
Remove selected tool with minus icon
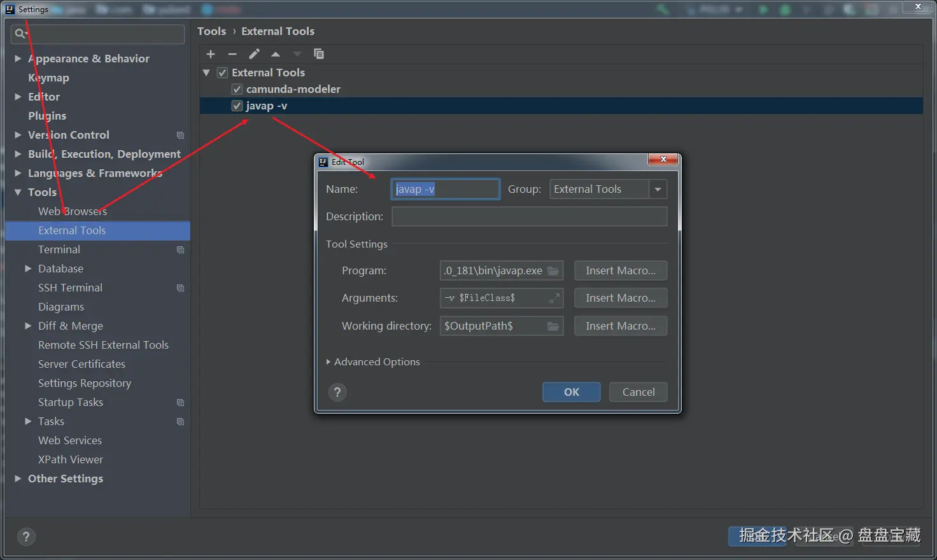click(232, 54)
